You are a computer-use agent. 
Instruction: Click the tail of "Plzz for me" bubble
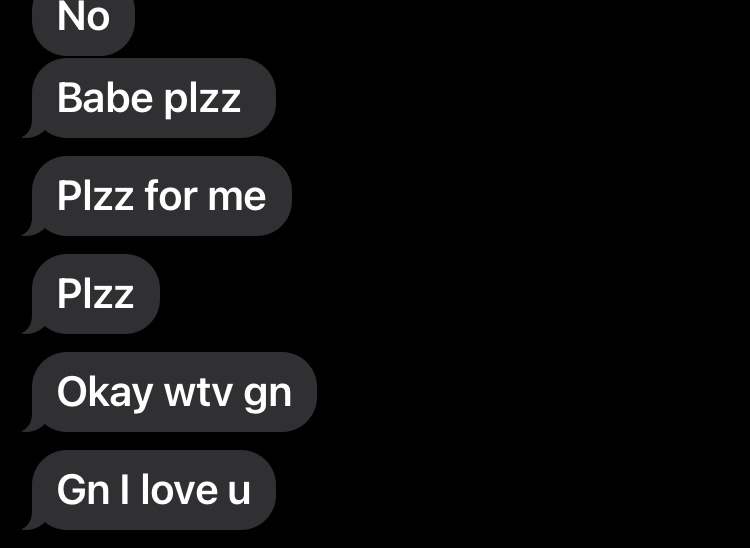[x=33, y=229]
